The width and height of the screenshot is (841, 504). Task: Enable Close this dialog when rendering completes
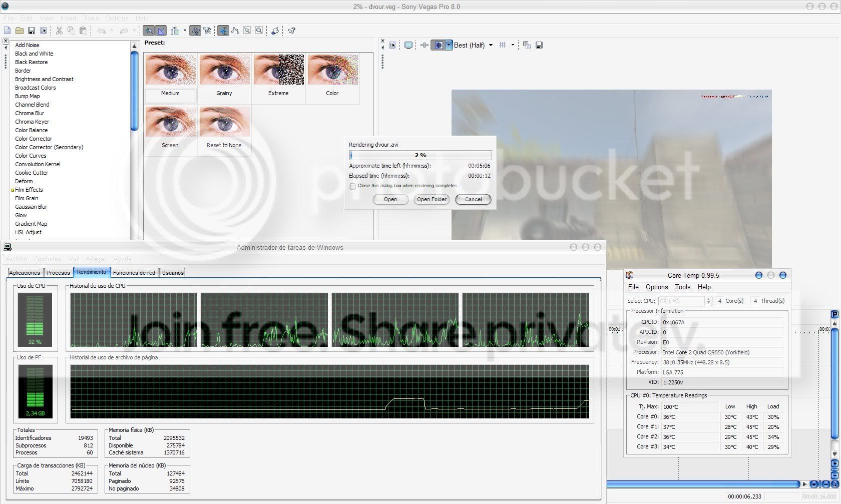pyautogui.click(x=352, y=186)
